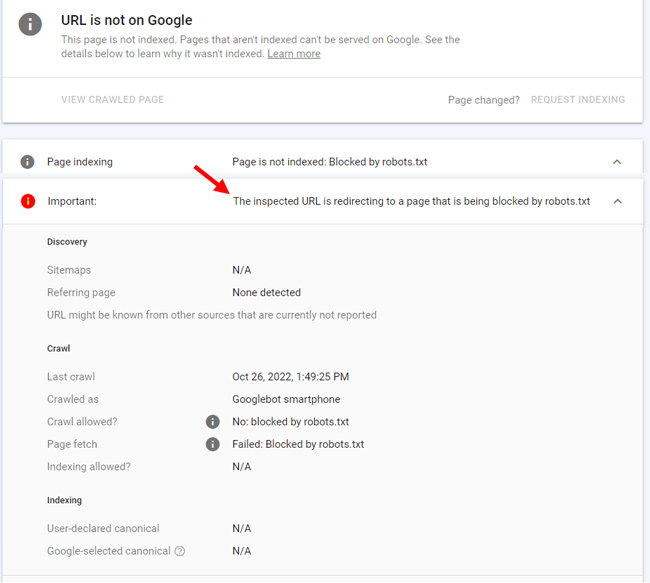Image resolution: width=650 pixels, height=583 pixels.
Task: Click the Failed: Blocked by robots.txt value
Action: [x=298, y=444]
